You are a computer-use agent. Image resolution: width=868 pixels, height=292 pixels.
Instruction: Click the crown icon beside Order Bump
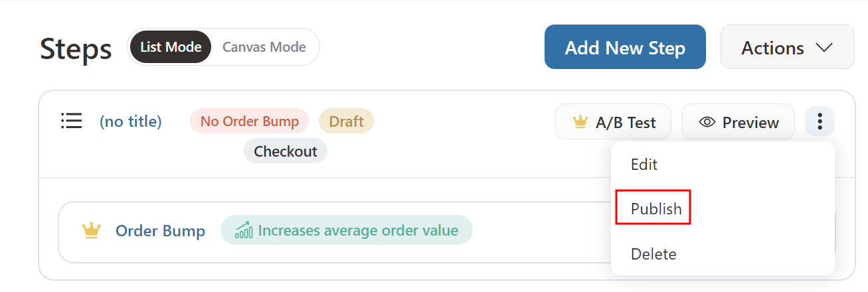[91, 231]
